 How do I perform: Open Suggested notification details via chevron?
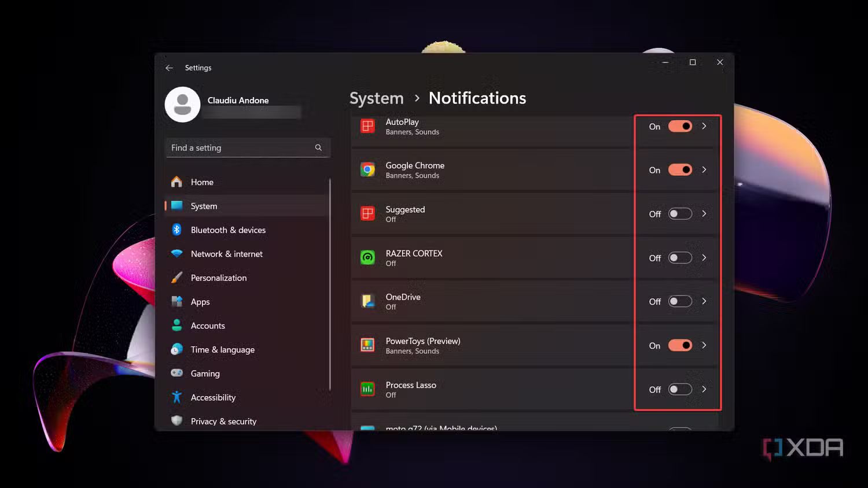click(704, 213)
